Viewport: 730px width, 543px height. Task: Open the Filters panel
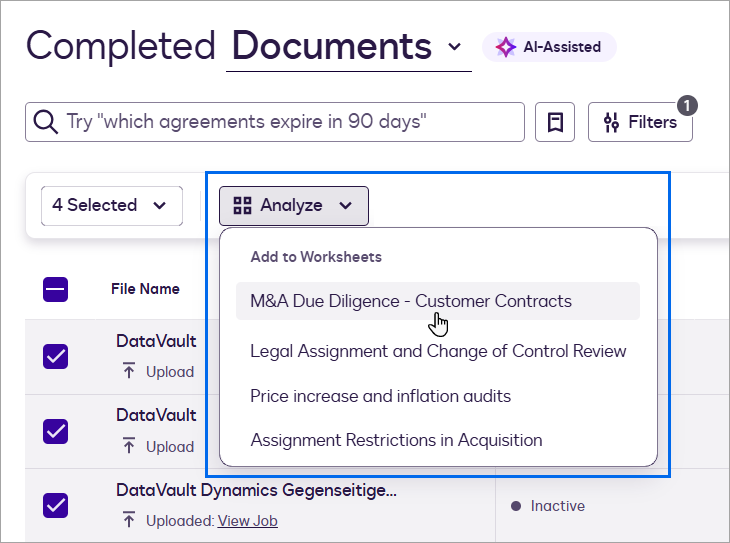tap(640, 122)
